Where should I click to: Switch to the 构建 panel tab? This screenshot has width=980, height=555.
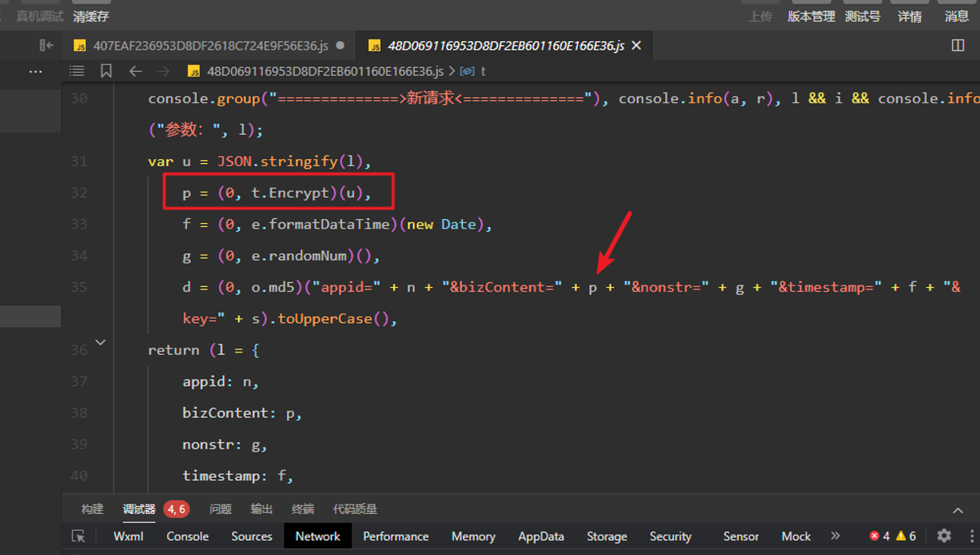click(x=92, y=509)
